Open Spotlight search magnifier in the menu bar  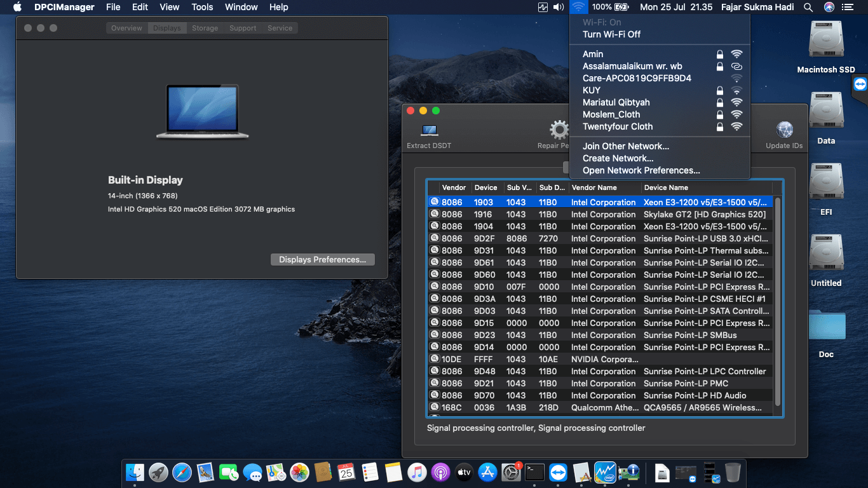pos(808,7)
